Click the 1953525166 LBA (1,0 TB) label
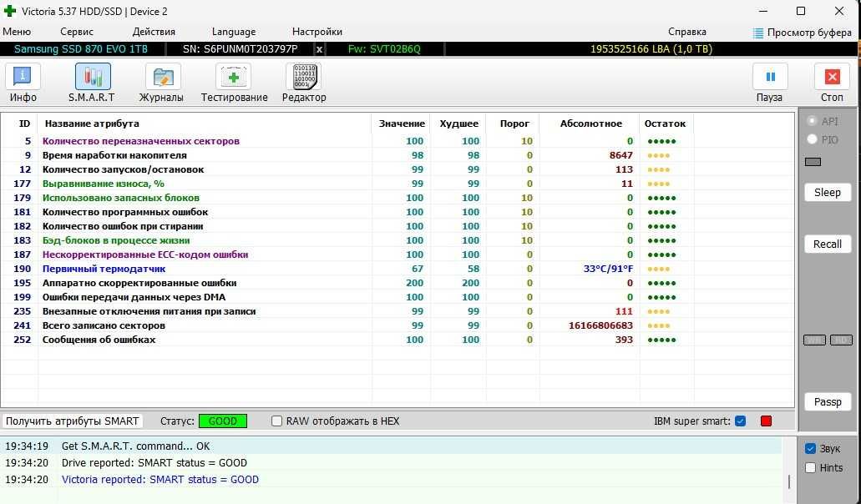The height and width of the screenshot is (504, 861). [x=651, y=49]
